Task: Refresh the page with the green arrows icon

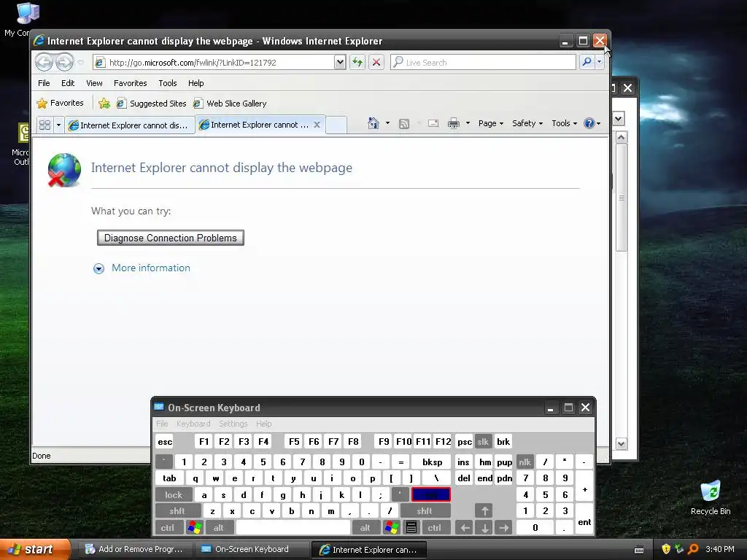Action: [x=357, y=63]
